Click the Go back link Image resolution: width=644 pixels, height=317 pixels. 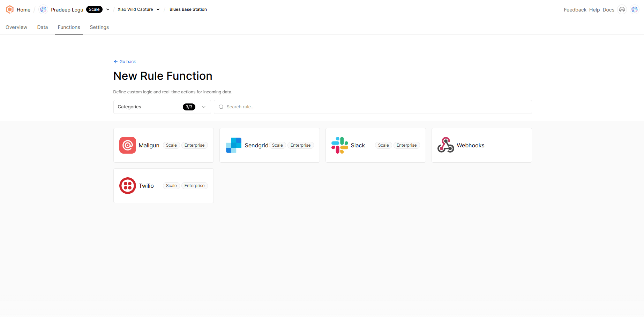click(125, 62)
